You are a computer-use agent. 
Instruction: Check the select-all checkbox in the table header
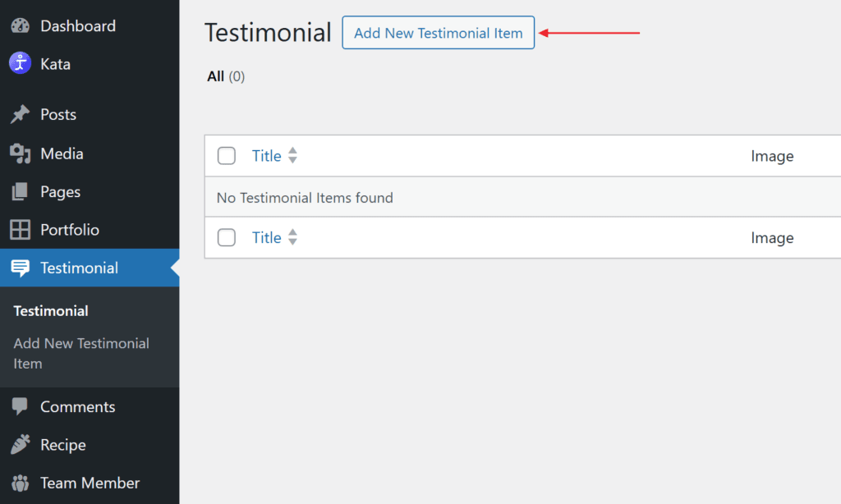point(226,155)
